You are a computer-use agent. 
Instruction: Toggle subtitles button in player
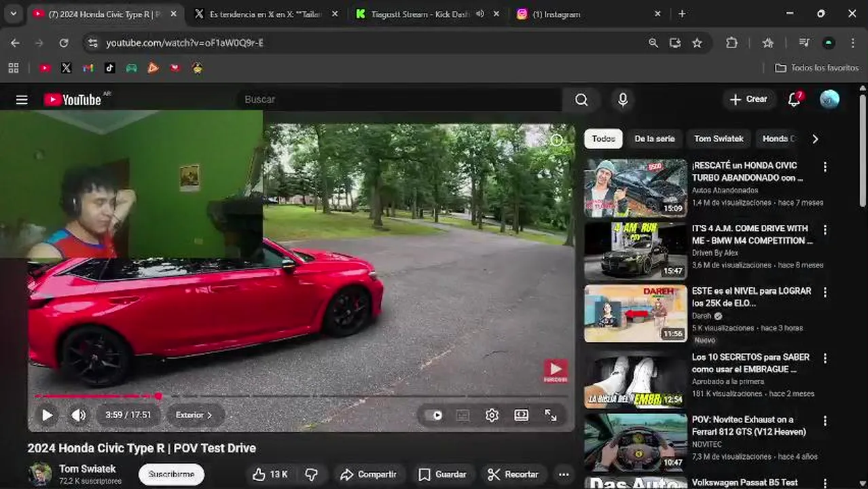pos(463,415)
